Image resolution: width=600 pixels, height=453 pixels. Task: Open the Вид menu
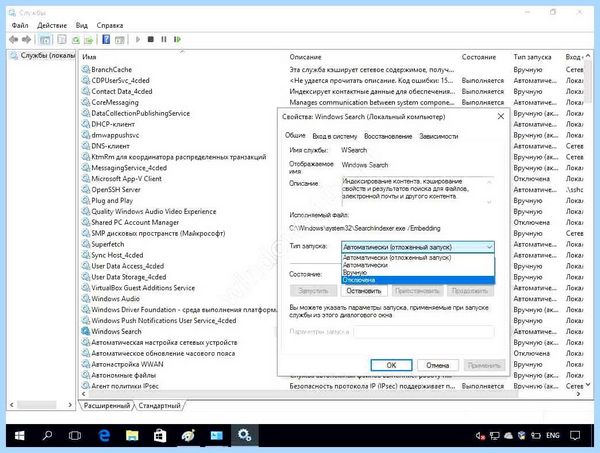pyautogui.click(x=82, y=25)
